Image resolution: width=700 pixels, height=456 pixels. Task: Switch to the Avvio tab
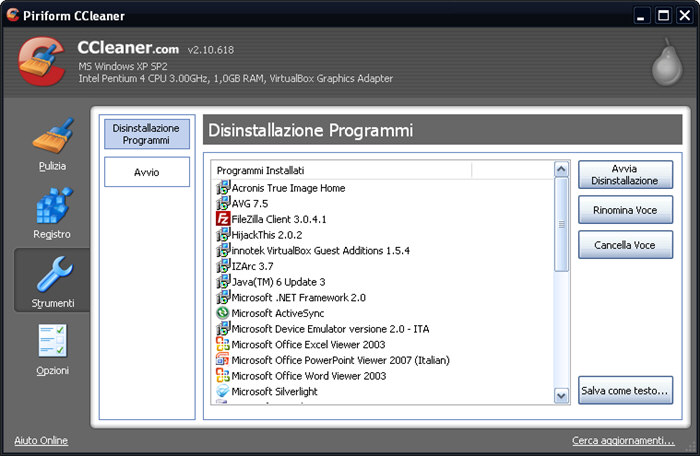pos(147,172)
